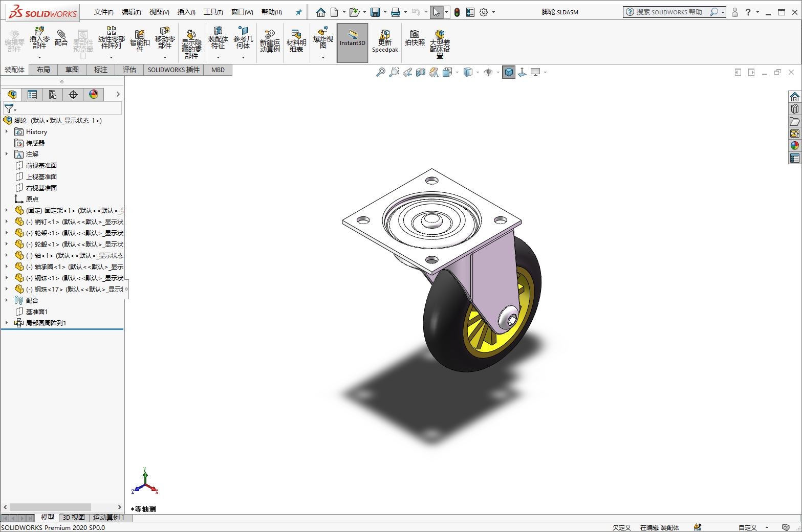Open the 插入 (Insert) menu
802x532 pixels.
pos(186,12)
